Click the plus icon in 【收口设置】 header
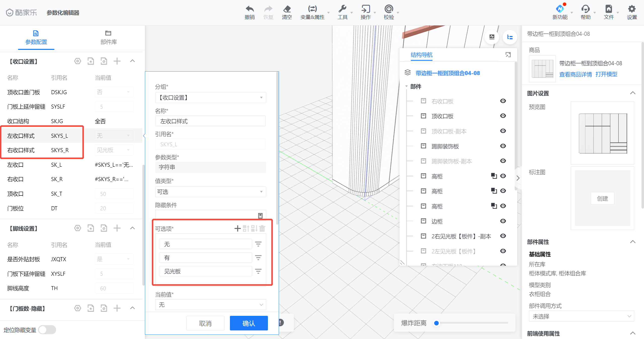 click(117, 61)
